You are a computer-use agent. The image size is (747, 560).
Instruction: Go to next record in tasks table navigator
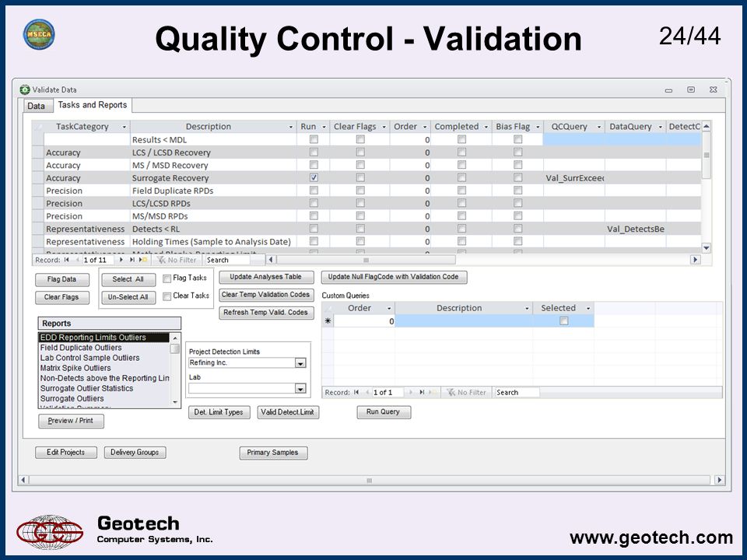click(121, 260)
